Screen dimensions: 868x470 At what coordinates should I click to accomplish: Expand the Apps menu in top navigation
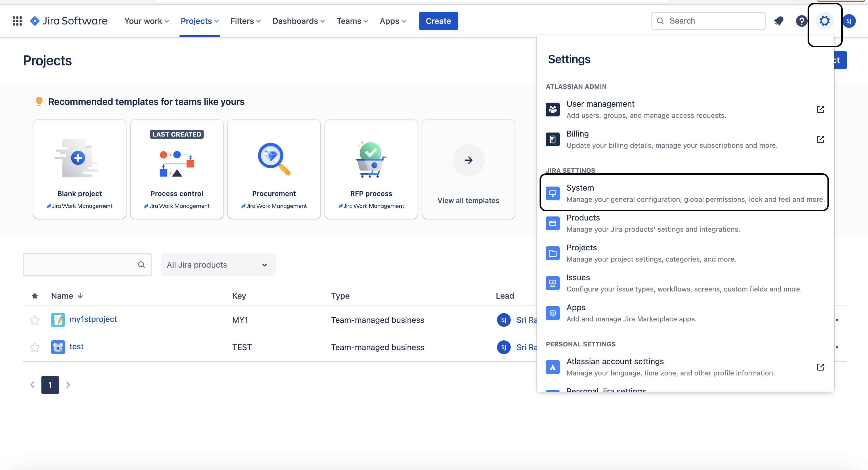point(393,21)
